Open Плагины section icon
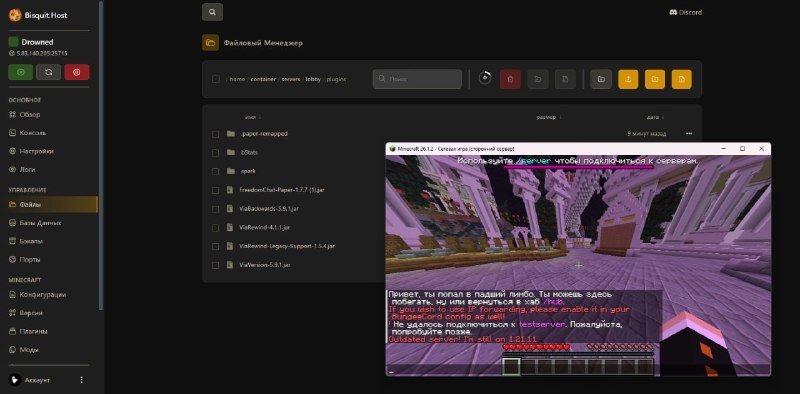This screenshot has width=800, height=394. pyautogui.click(x=13, y=331)
